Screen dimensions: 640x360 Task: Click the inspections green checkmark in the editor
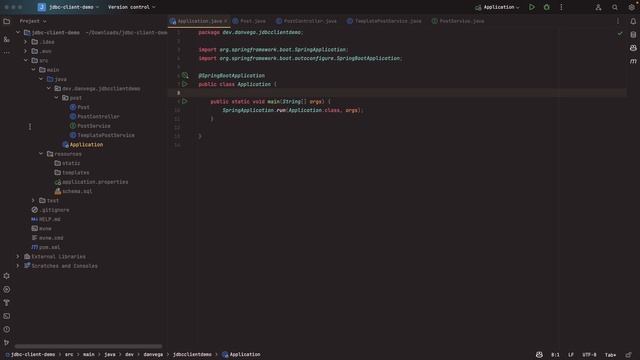620,33
